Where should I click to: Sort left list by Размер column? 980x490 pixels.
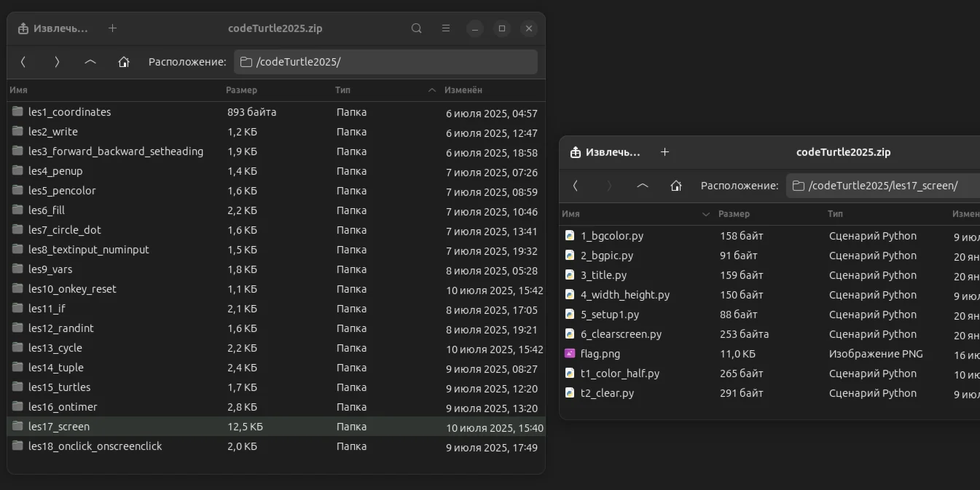click(x=241, y=90)
